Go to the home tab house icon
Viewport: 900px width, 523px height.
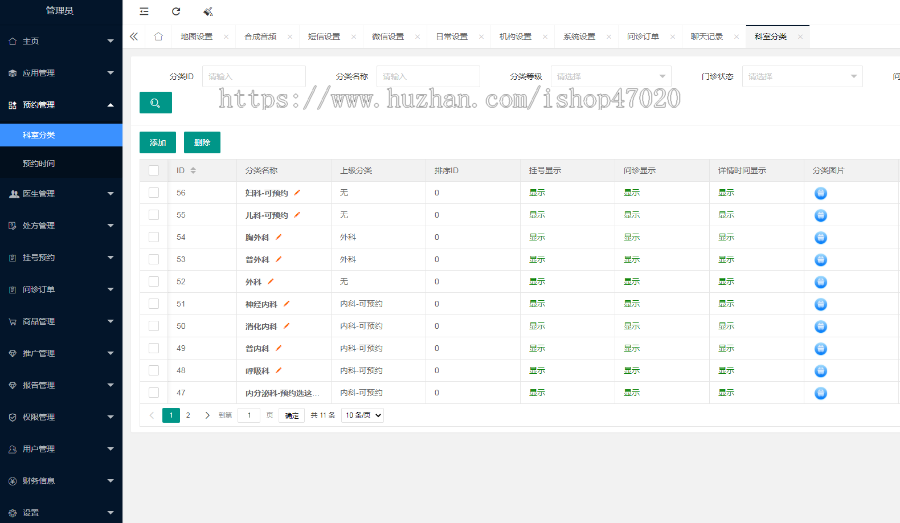click(158, 37)
